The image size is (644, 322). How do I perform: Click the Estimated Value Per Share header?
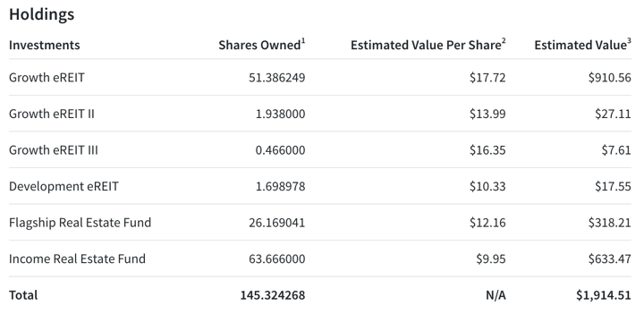(x=426, y=46)
